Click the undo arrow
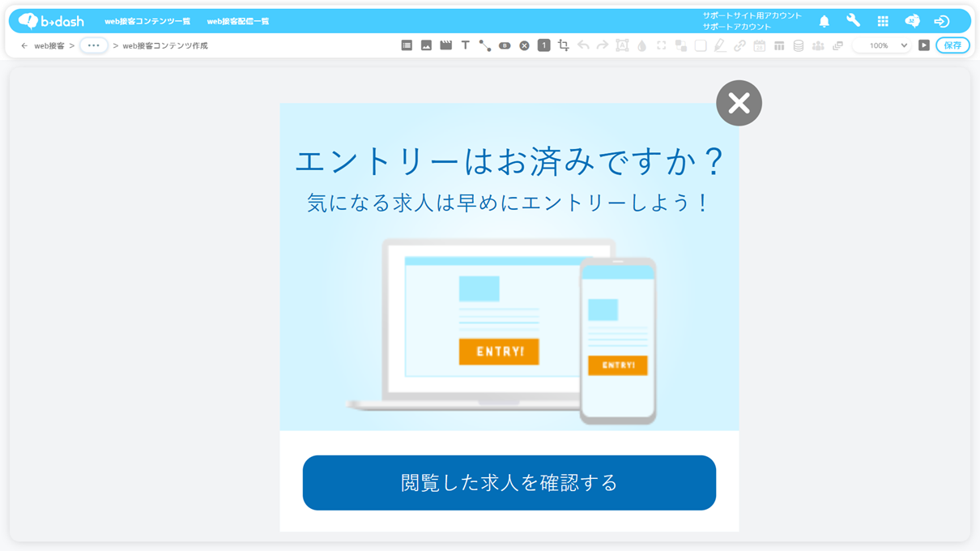The width and height of the screenshot is (980, 551). (x=583, y=45)
